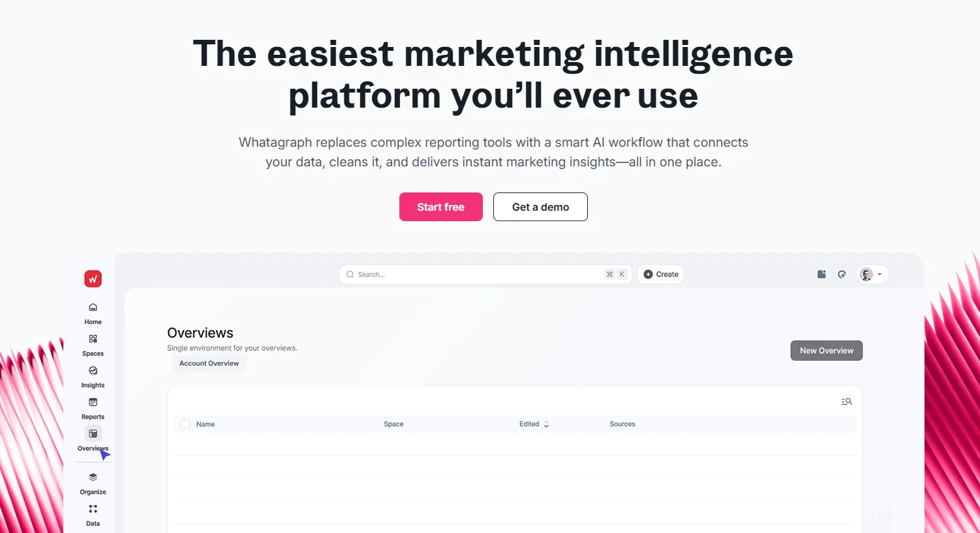Select the Overviews sidebar icon
Image resolution: width=980 pixels, height=533 pixels.
coord(93,433)
